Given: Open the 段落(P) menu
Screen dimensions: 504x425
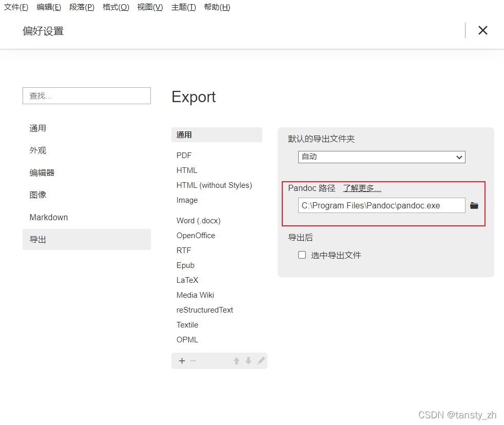Looking at the screenshot, I should pyautogui.click(x=82, y=7).
